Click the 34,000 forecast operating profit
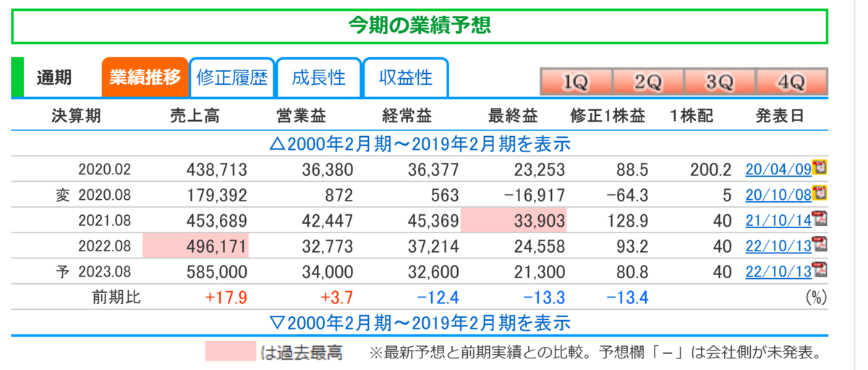This screenshot has height=370, width=868. tap(328, 272)
